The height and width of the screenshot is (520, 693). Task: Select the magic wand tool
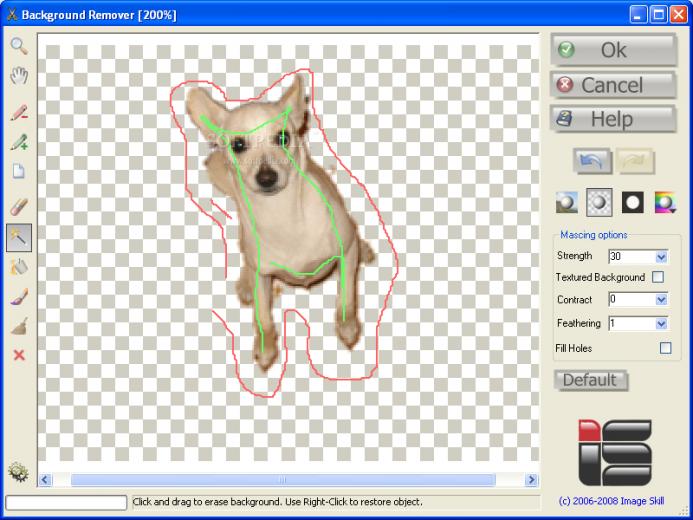19,237
